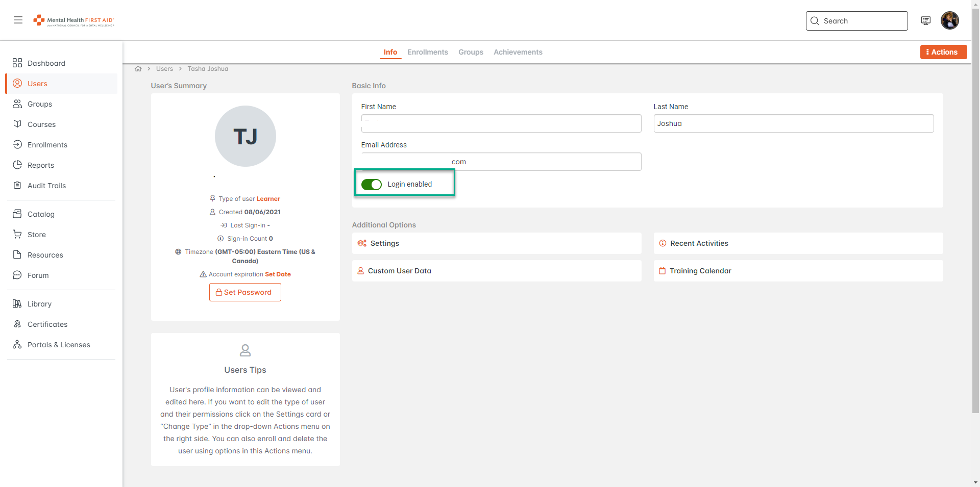Open the hamburger menu icon
Image resolution: width=980 pixels, height=487 pixels.
pyautogui.click(x=18, y=20)
